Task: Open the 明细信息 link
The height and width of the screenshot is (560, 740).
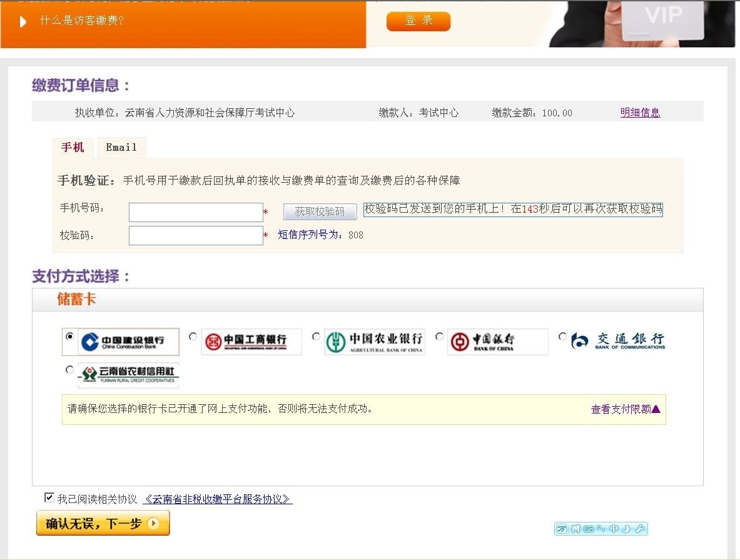Action: (x=640, y=113)
